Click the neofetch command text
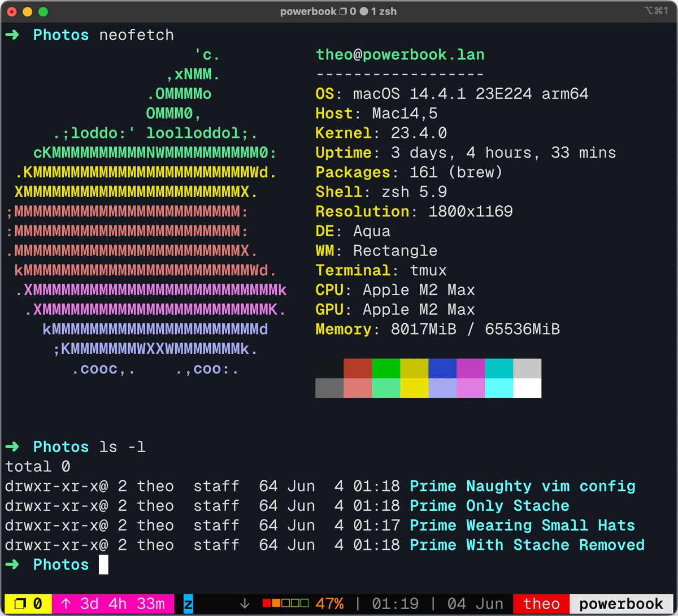Viewport: 678px width, 616px height. (x=137, y=35)
